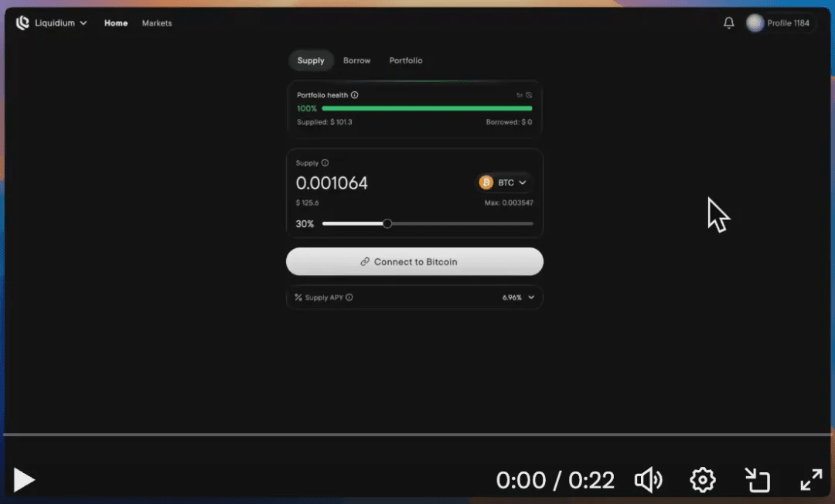Click the $ 125.6 value text
The image size is (835, 504).
(307, 203)
